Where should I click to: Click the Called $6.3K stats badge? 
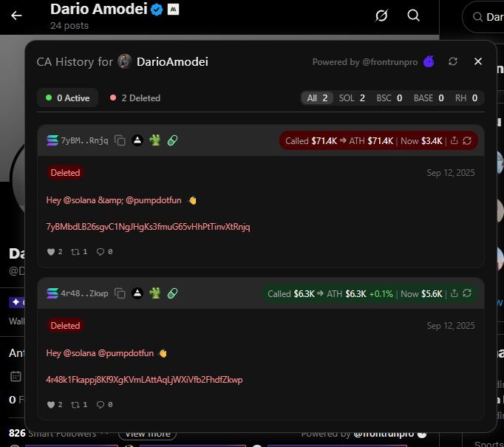tap(370, 294)
